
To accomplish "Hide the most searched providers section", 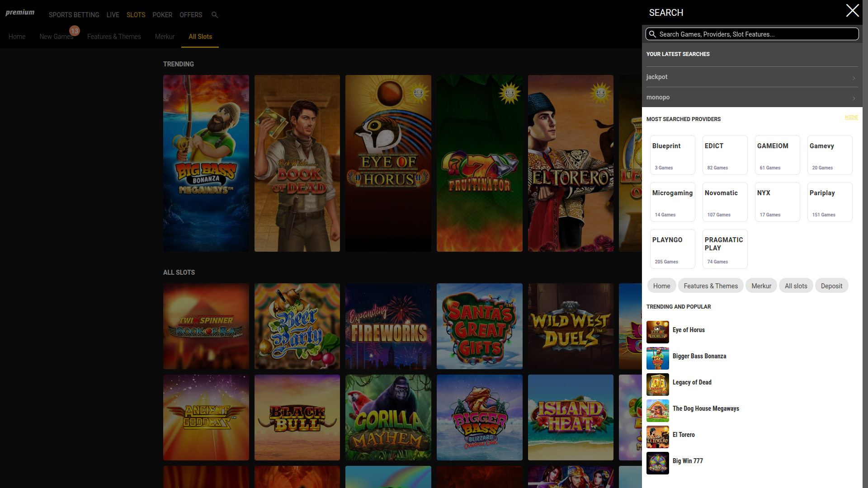I will point(851,117).
